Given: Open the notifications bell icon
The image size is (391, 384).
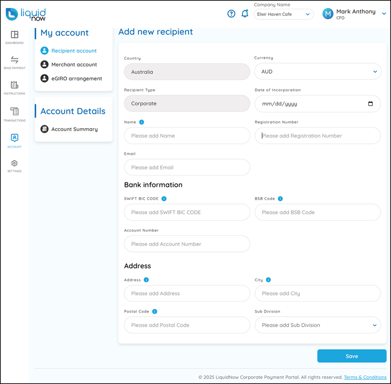Looking at the screenshot, I should tap(245, 14).
